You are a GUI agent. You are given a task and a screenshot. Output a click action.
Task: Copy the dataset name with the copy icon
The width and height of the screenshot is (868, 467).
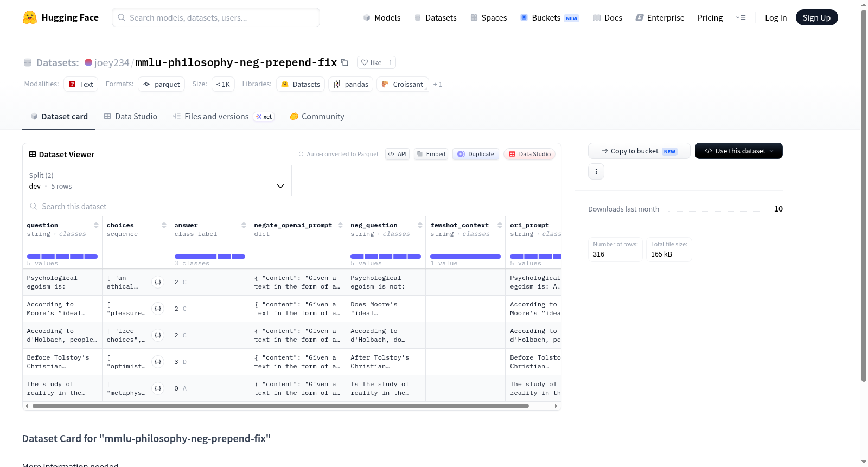point(344,62)
